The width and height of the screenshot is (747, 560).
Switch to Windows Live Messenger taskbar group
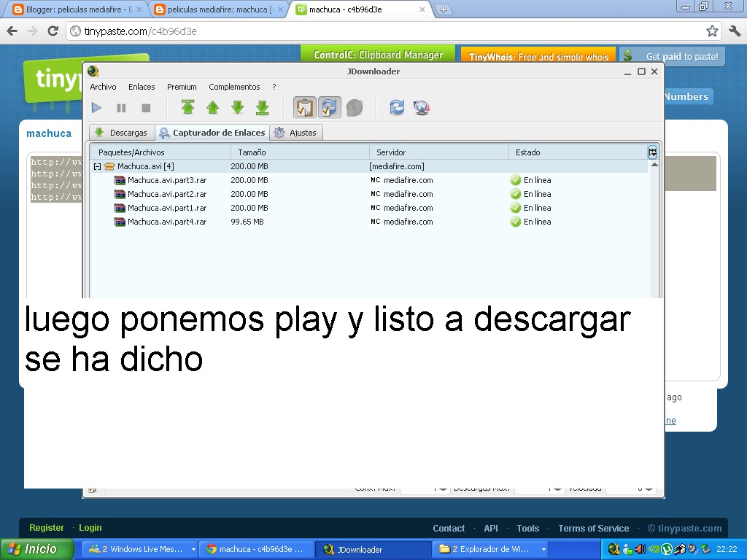coord(140,549)
